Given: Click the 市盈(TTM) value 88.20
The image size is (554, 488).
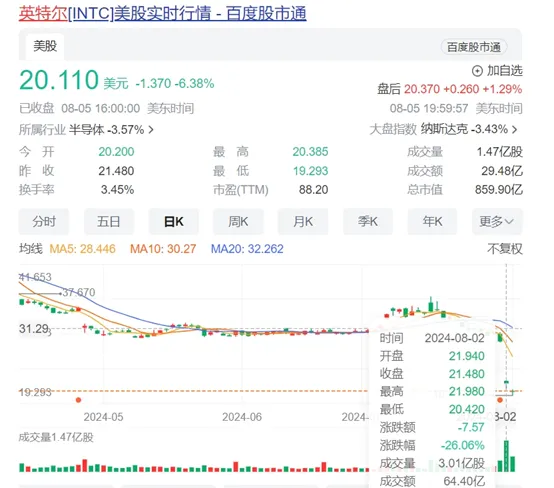Looking at the screenshot, I should (x=313, y=190).
